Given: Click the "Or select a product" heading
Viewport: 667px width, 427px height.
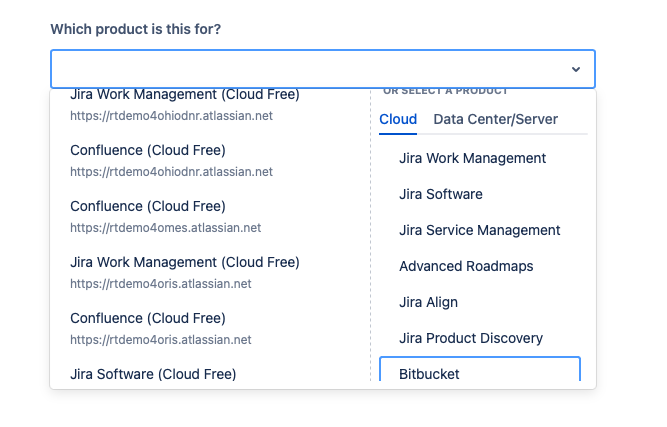Looking at the screenshot, I should coord(445,91).
